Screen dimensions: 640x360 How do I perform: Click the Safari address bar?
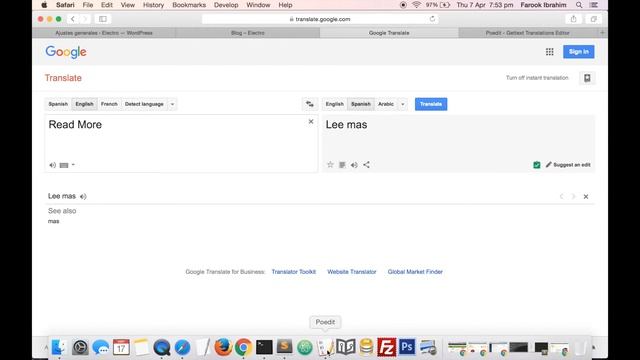(320, 19)
